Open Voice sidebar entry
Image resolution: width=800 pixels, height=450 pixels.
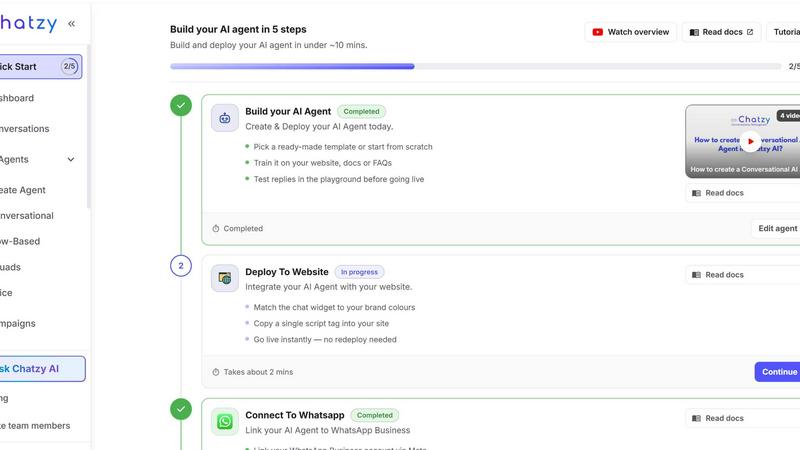click(6, 292)
